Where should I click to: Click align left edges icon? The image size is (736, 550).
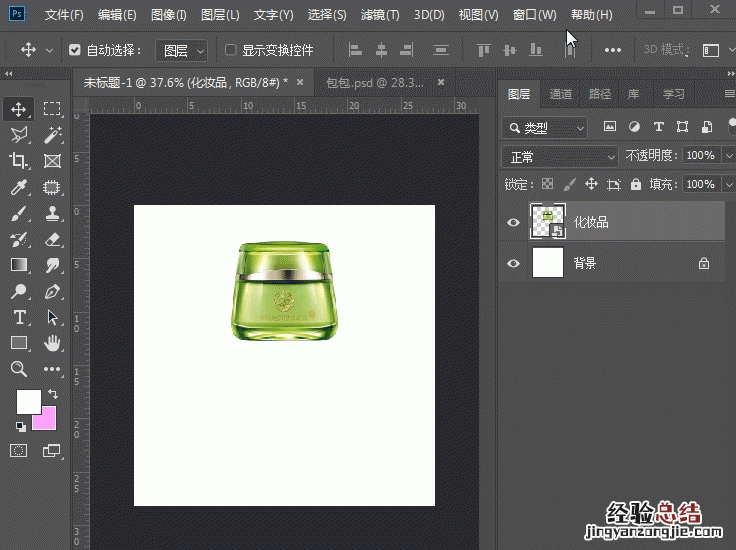(355, 50)
